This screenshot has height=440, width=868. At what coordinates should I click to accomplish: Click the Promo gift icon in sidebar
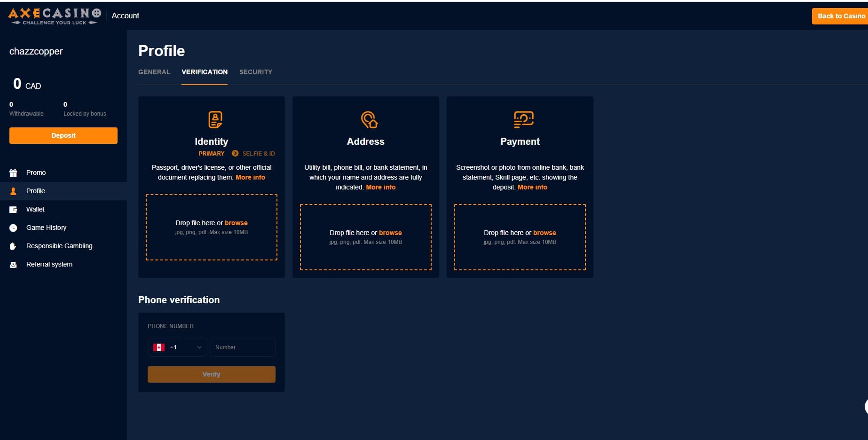tap(13, 173)
